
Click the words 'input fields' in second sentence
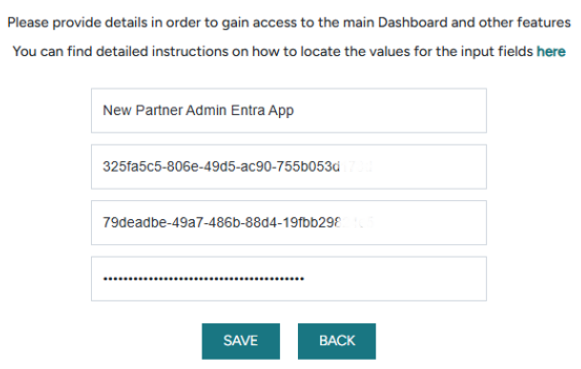click(497, 51)
